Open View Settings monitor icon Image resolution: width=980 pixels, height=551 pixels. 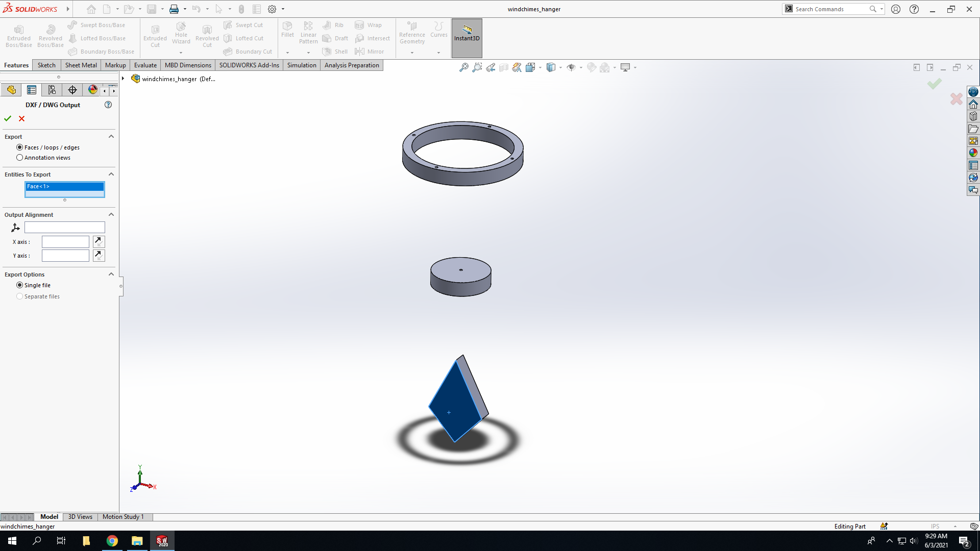point(625,67)
